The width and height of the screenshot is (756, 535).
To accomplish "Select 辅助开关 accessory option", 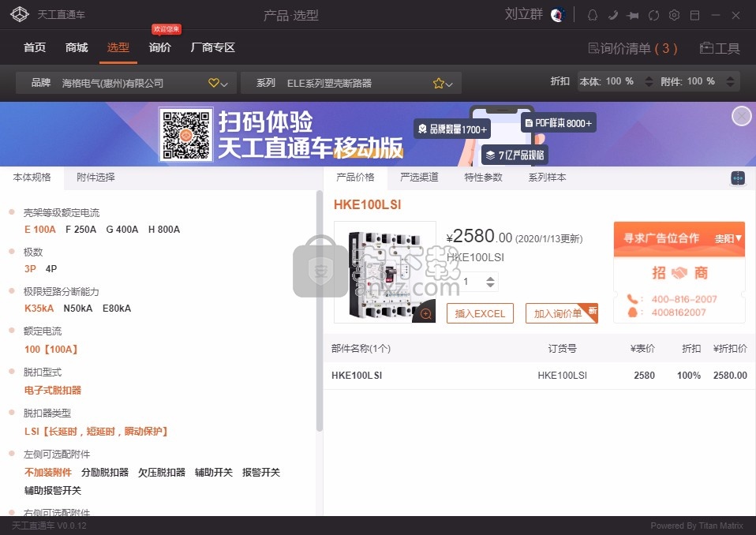I will coord(214,473).
